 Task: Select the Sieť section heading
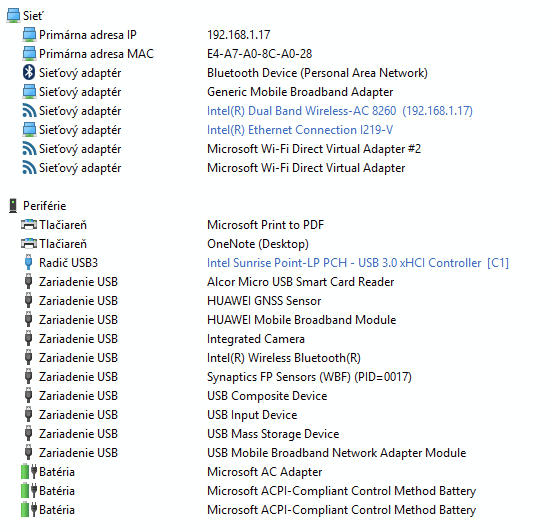point(33,16)
